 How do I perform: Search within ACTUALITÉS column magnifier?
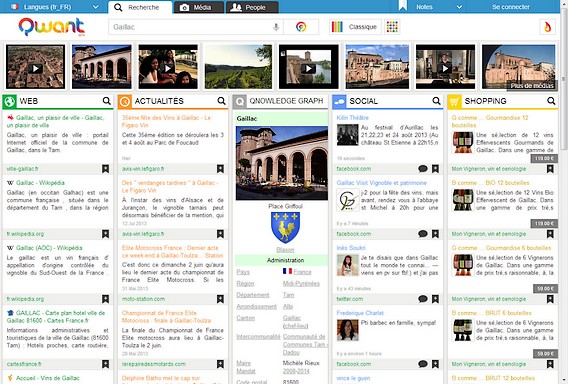(221, 101)
